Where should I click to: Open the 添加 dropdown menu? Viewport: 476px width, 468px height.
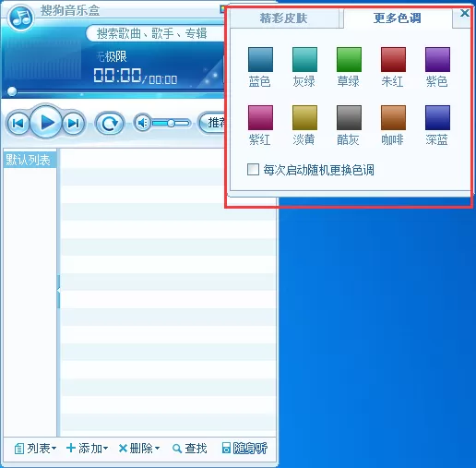tap(88, 449)
